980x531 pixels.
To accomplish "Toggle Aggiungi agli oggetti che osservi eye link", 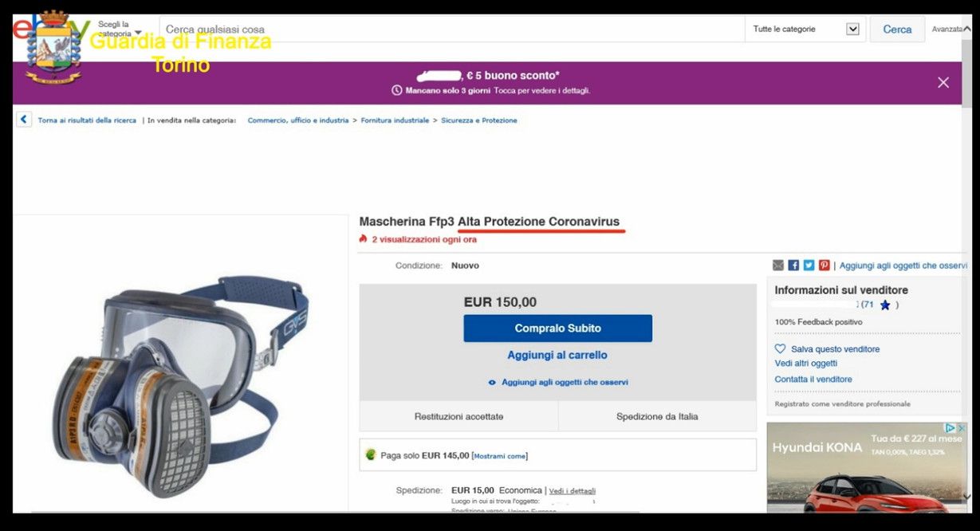I will pos(558,383).
